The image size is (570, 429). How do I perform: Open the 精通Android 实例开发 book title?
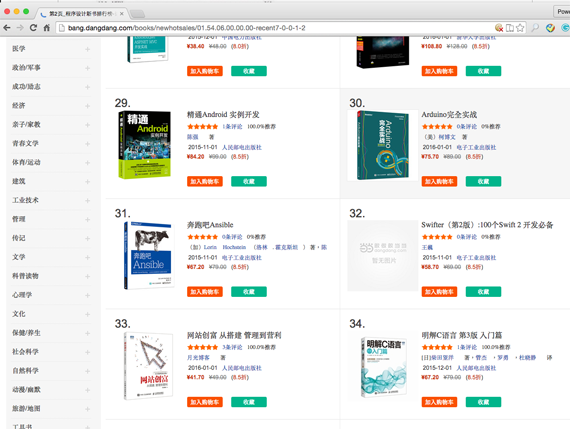tap(223, 115)
